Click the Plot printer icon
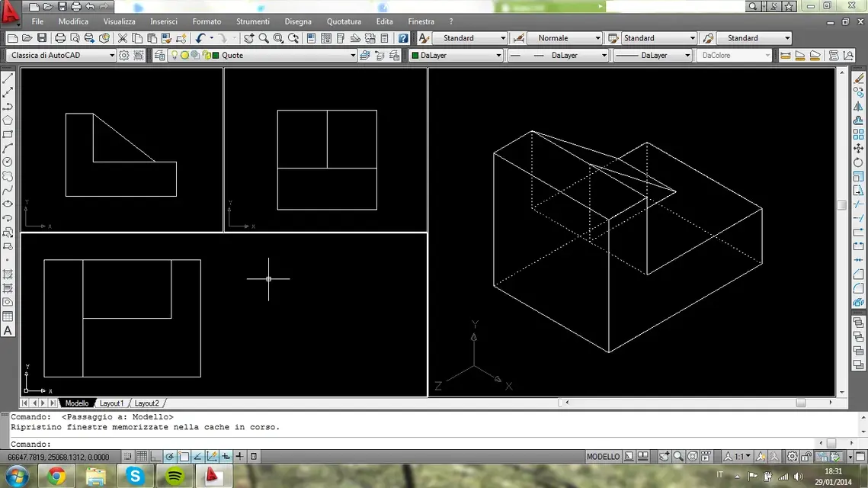 tap(60, 38)
